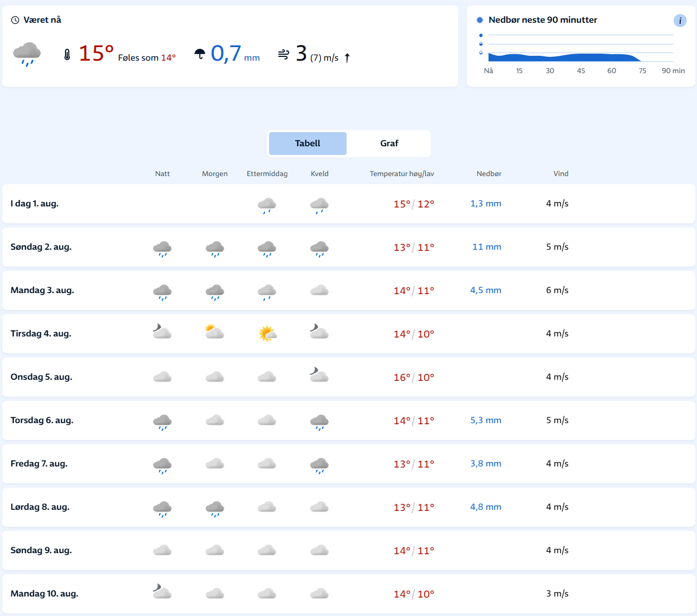The height and width of the screenshot is (616, 697).
Task: Switch to the Tabell view tab
Action: pyautogui.click(x=308, y=144)
